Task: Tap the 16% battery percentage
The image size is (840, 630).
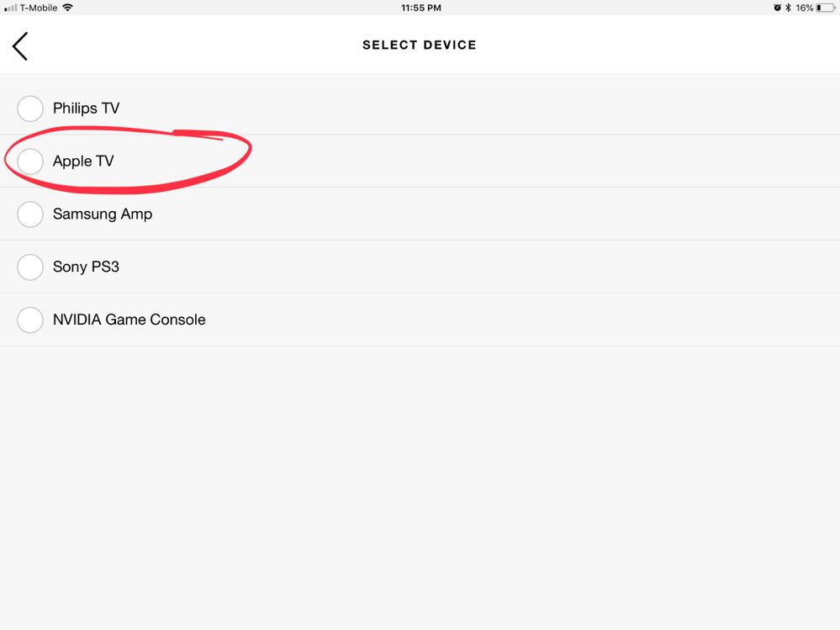Action: [805, 8]
